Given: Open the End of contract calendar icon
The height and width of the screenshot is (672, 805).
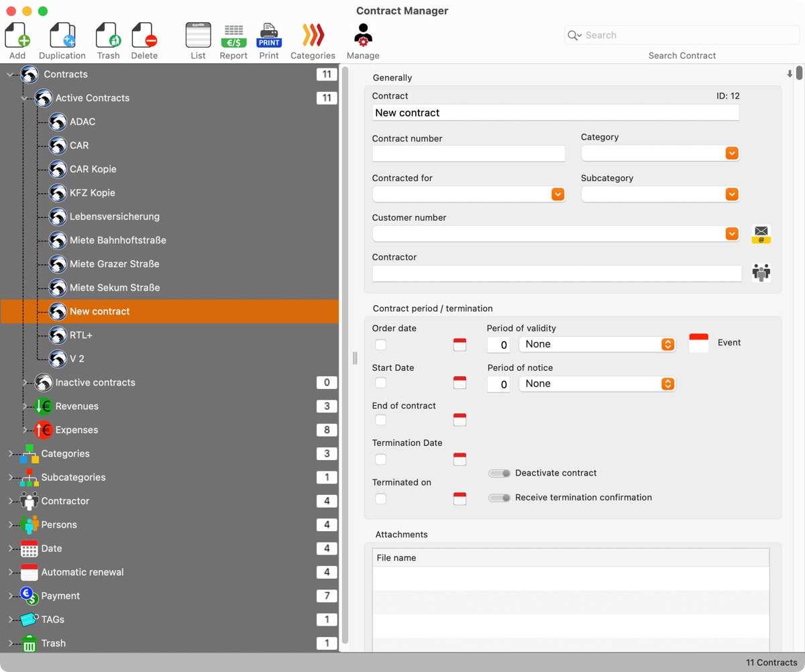Looking at the screenshot, I should (460, 420).
